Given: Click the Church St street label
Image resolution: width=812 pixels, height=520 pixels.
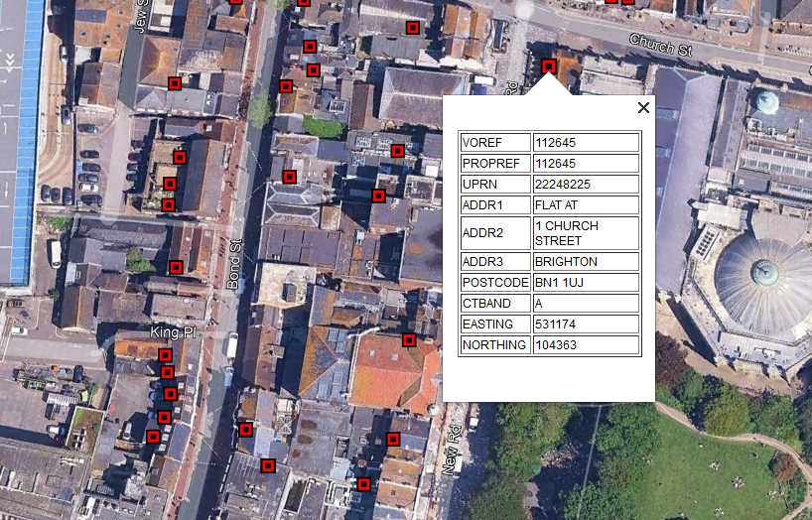Looking at the screenshot, I should pos(660,45).
